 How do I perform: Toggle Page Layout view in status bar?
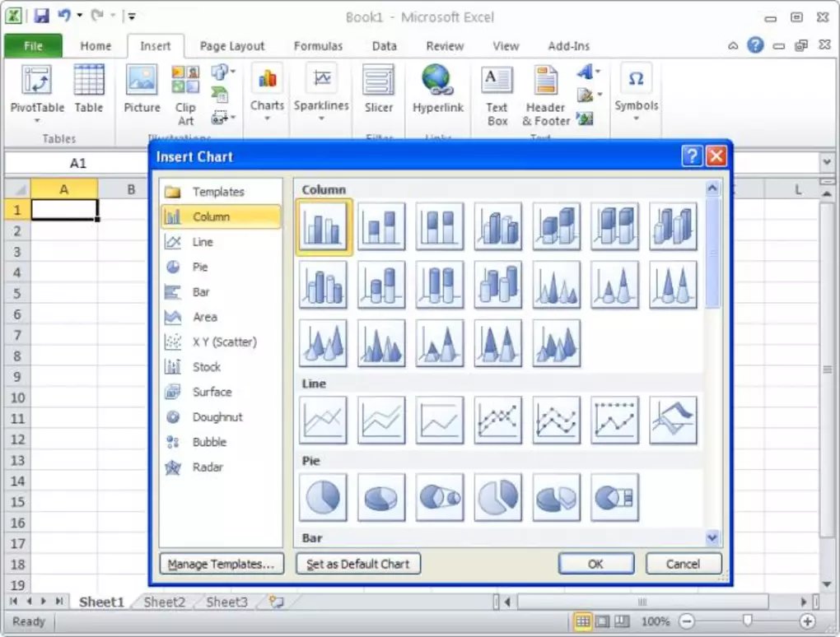click(602, 621)
